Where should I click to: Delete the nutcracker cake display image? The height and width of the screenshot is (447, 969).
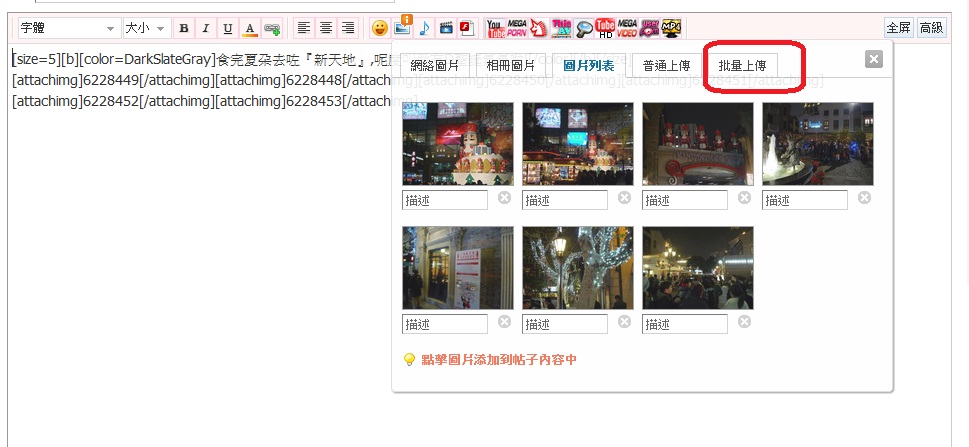pyautogui.click(x=505, y=197)
